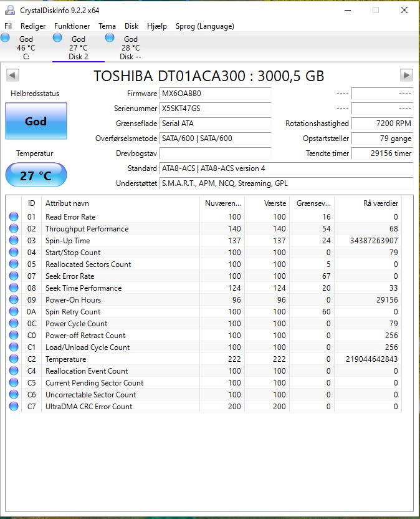Click the 27 °C temperature button

point(36,175)
